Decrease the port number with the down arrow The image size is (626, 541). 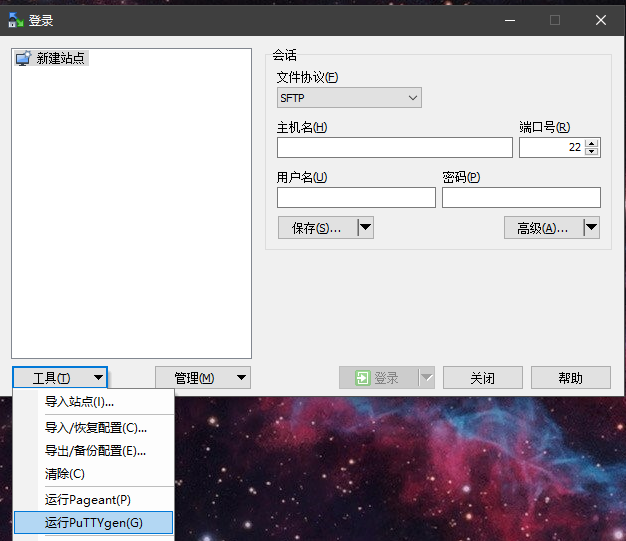tap(592, 152)
